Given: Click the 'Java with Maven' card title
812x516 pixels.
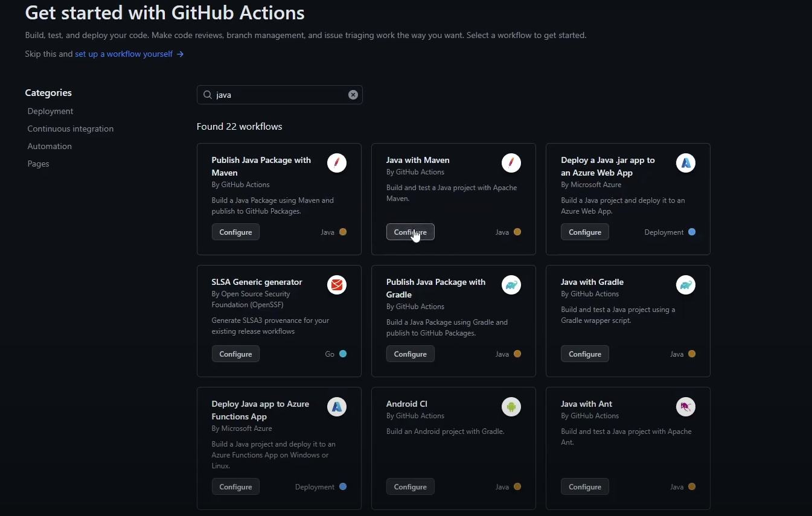Looking at the screenshot, I should pyautogui.click(x=418, y=160).
